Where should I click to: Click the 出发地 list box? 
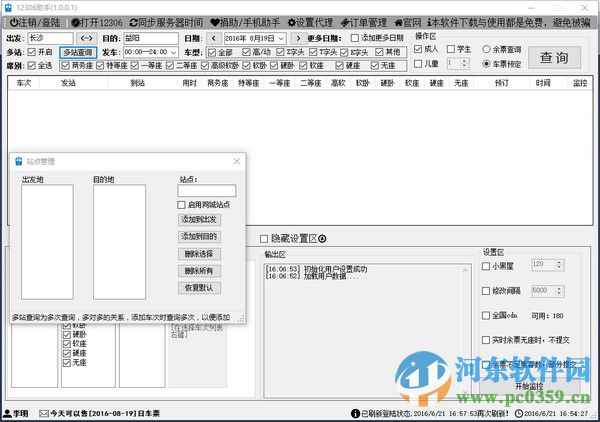point(47,242)
